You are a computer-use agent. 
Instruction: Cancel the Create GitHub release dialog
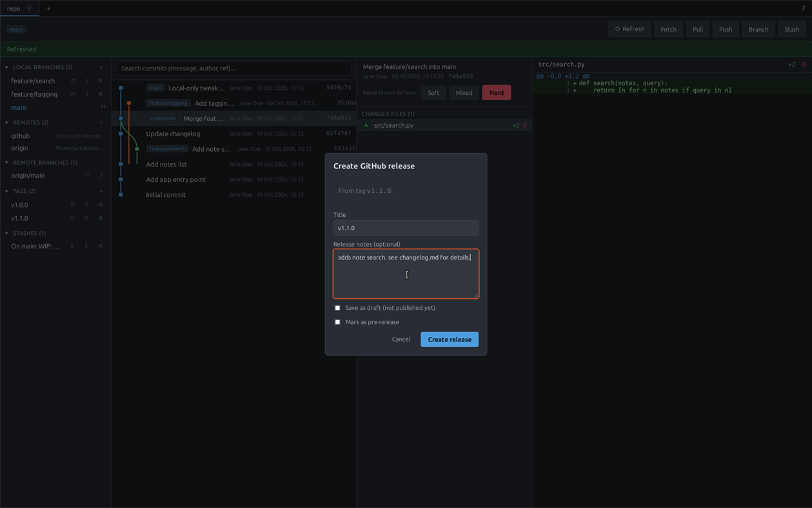[401, 340]
